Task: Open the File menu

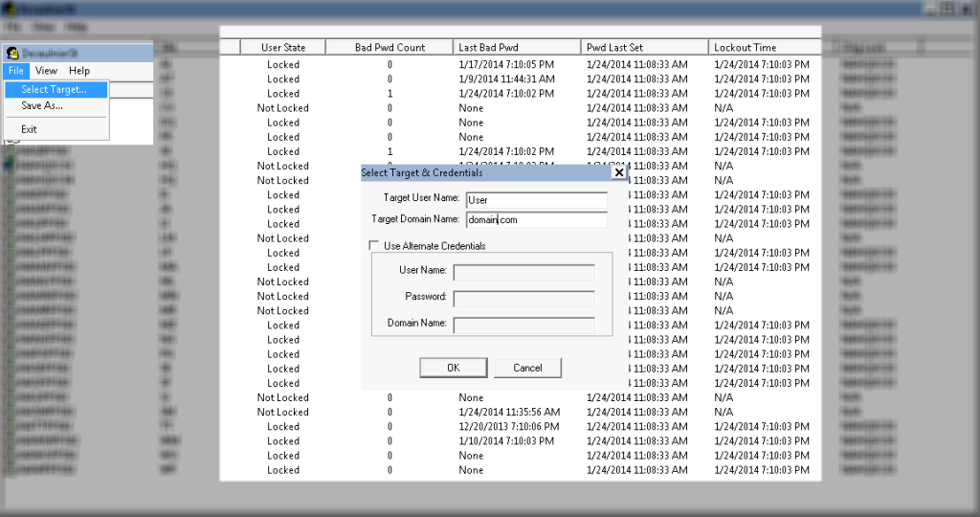Action: pyautogui.click(x=15, y=71)
